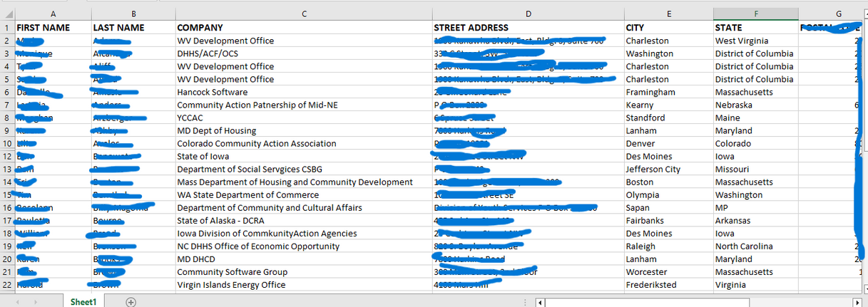Select the Frederiksted city cell
The height and width of the screenshot is (307, 868).
(668, 284)
